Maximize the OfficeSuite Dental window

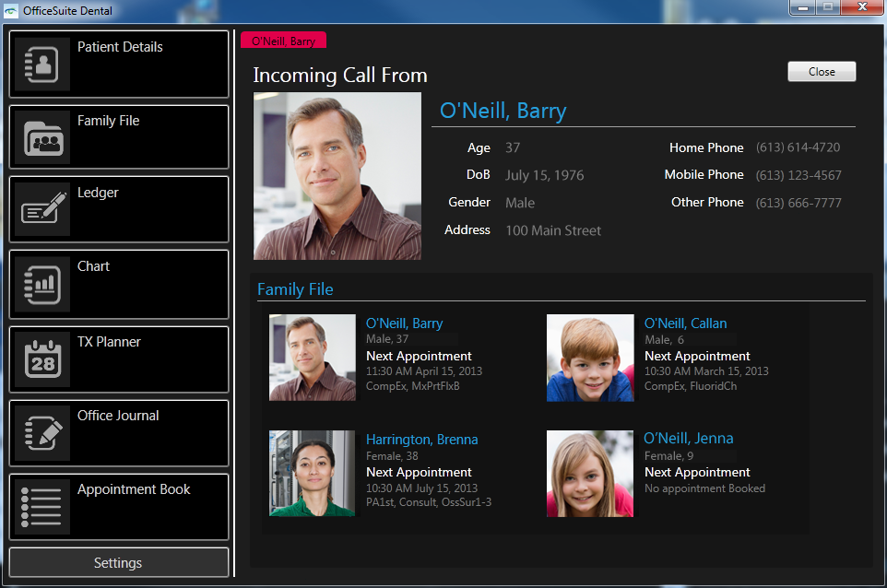point(828,7)
